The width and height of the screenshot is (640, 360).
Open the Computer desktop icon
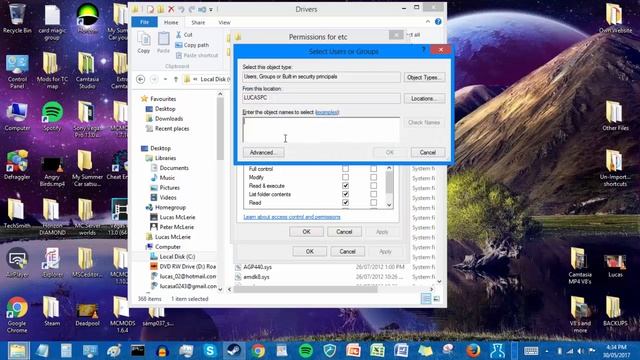17,117
